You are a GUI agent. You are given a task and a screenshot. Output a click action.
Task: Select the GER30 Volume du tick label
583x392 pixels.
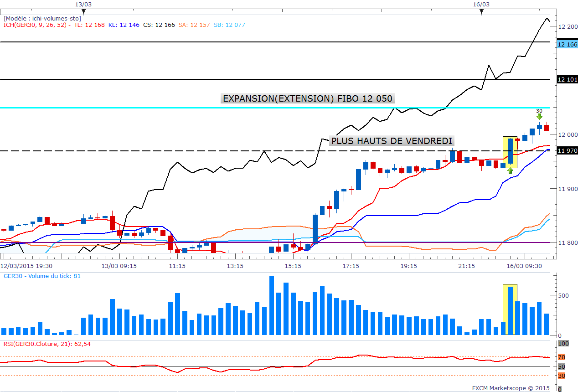(42, 276)
